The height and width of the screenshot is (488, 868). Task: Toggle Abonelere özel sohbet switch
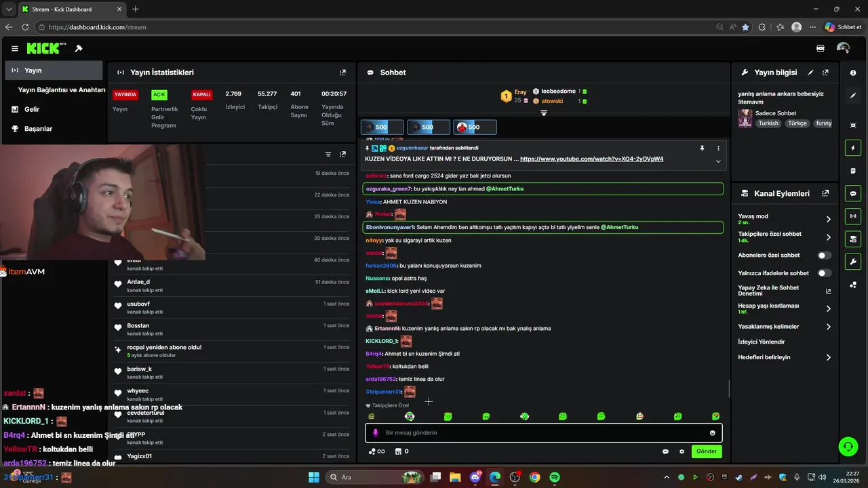coord(825,256)
